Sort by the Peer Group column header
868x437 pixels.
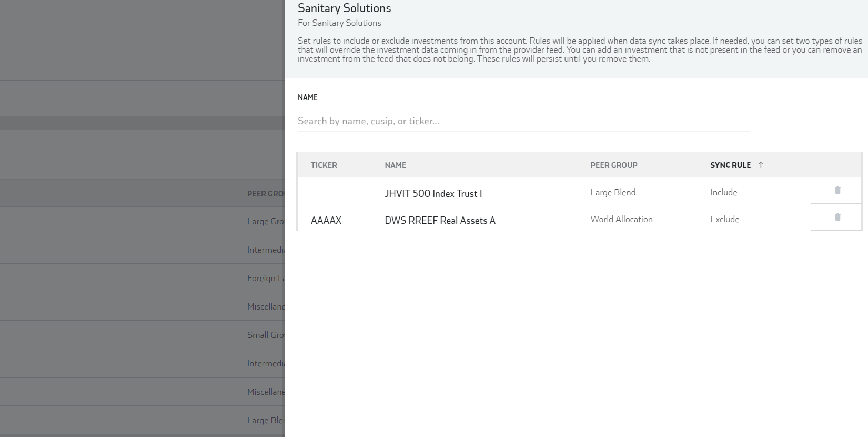click(613, 165)
